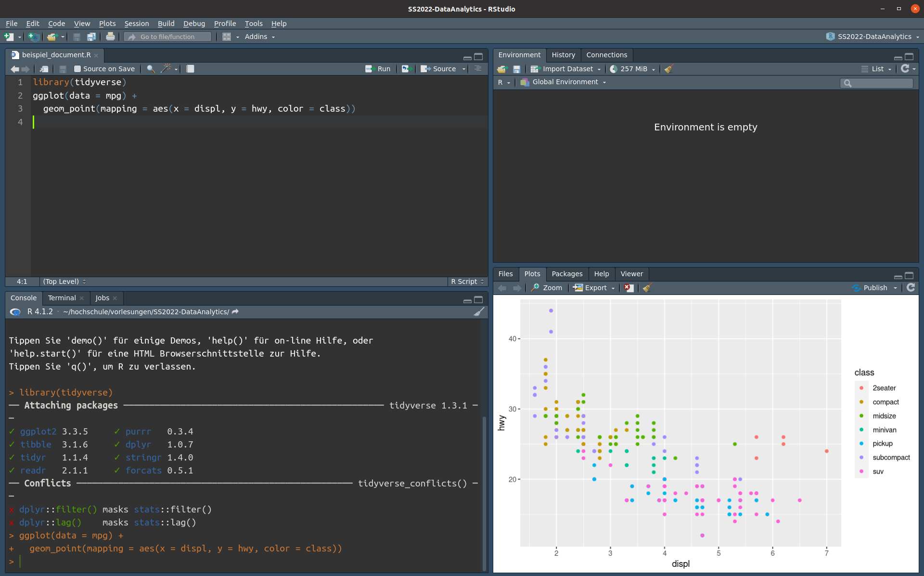Toggle Source on Save checkbox
Screen dimensions: 924x576
pyautogui.click(x=77, y=69)
